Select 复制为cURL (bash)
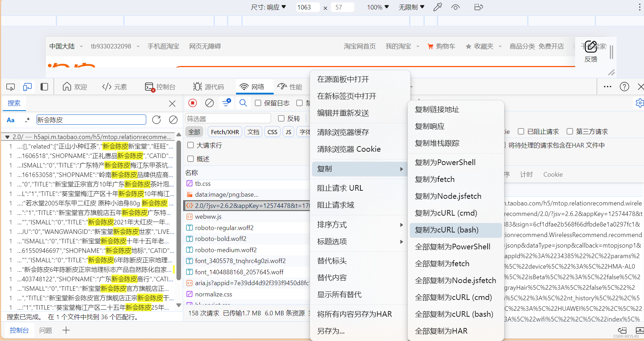This screenshot has height=341, width=644. (456, 230)
